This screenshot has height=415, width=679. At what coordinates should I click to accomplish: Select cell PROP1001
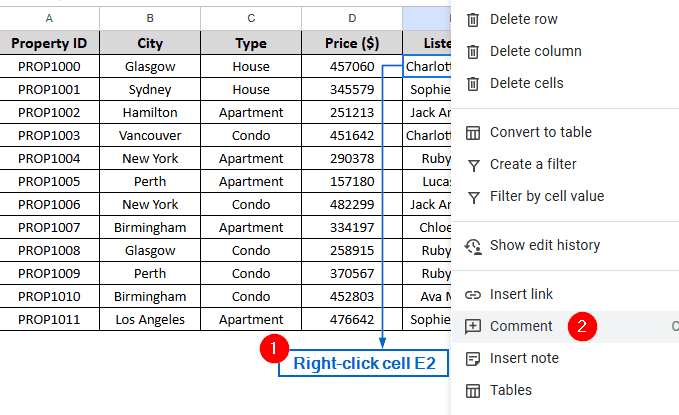point(49,90)
